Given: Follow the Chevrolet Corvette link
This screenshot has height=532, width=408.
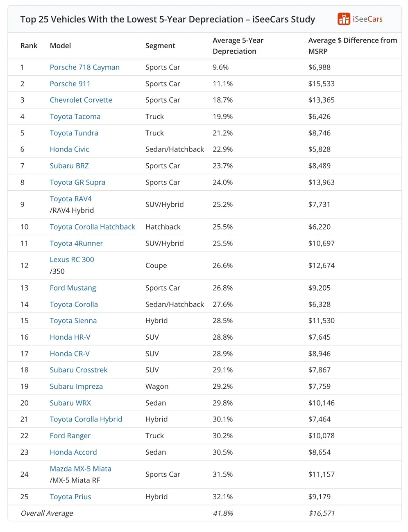Looking at the screenshot, I should coord(81,100).
